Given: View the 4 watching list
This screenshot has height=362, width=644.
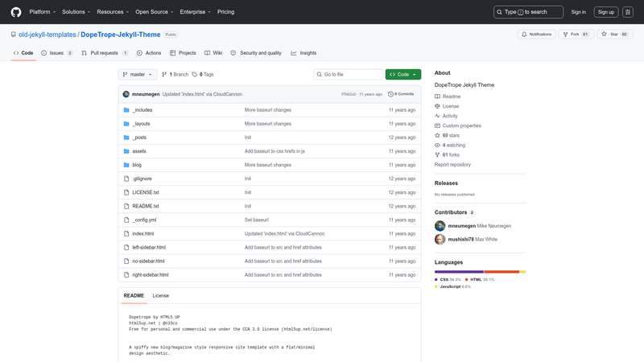Looking at the screenshot, I should (450, 146).
